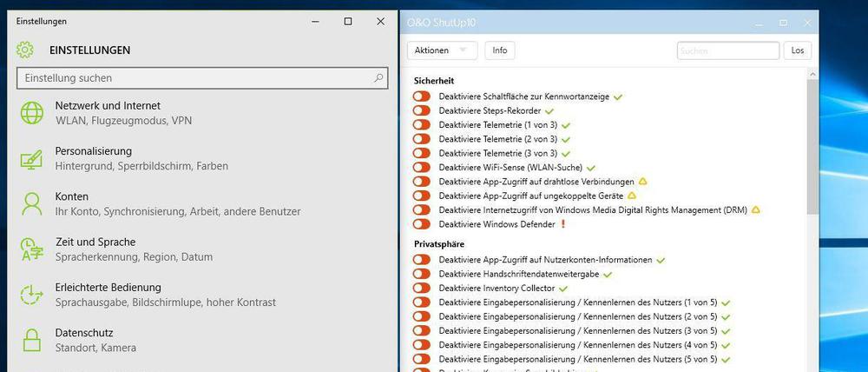Toggle the Deaktiviere Telemetrie (2 von 3) switch
This screenshot has height=372, width=868.
421,139
